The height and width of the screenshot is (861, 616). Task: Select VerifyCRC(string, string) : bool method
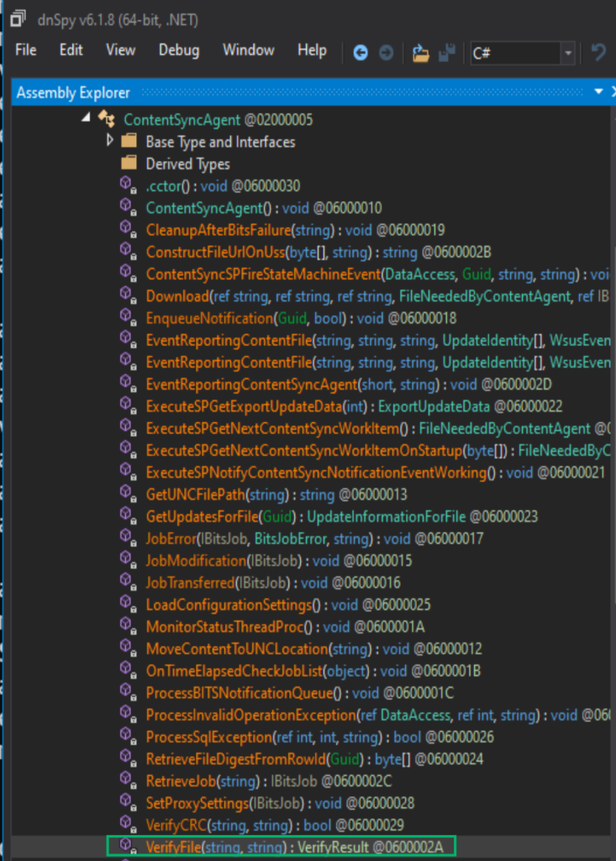click(275, 825)
